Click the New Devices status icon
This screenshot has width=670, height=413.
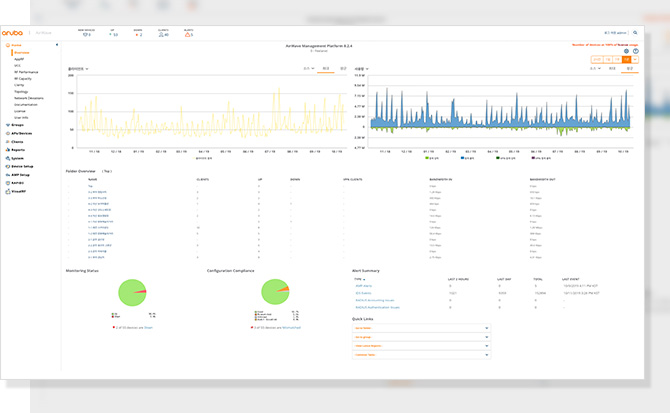(85, 35)
